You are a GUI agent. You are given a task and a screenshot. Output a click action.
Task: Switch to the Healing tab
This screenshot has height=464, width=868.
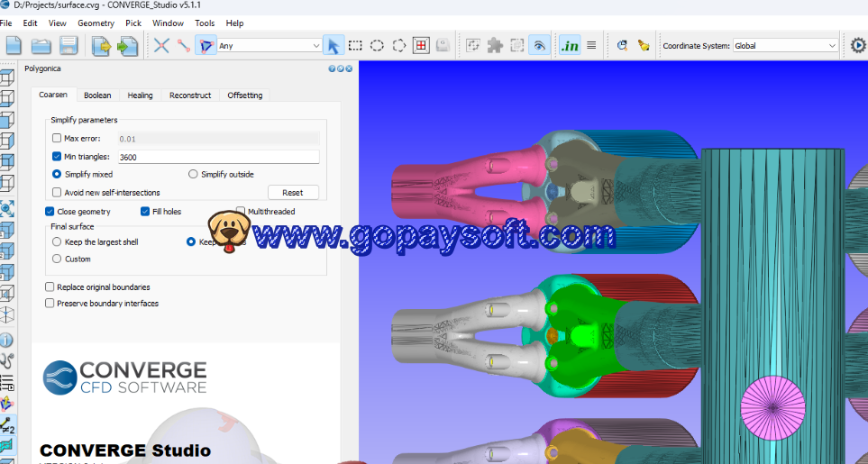click(x=140, y=96)
